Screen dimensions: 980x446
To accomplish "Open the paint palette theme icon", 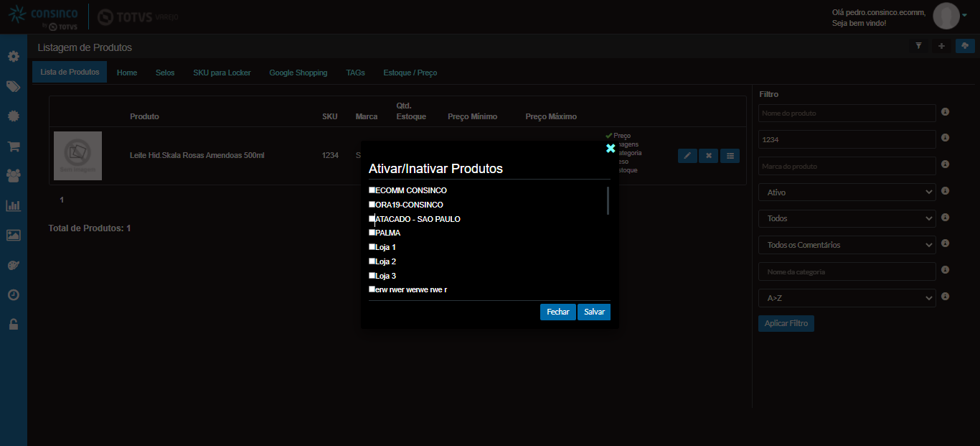I will click(x=13, y=265).
